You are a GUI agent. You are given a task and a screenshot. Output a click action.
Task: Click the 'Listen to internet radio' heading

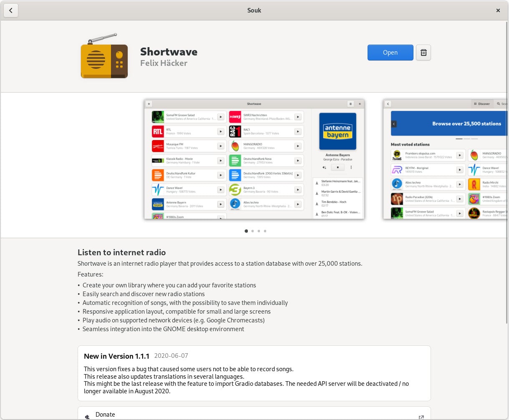click(121, 252)
